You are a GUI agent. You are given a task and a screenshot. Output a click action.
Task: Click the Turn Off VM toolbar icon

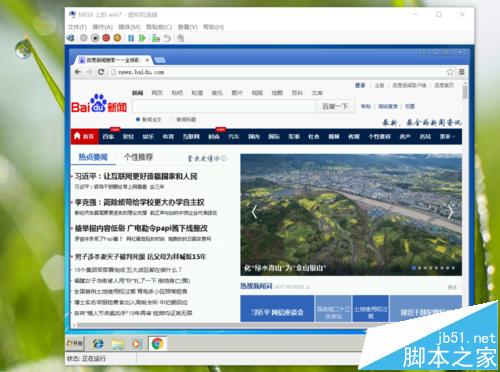[95, 38]
